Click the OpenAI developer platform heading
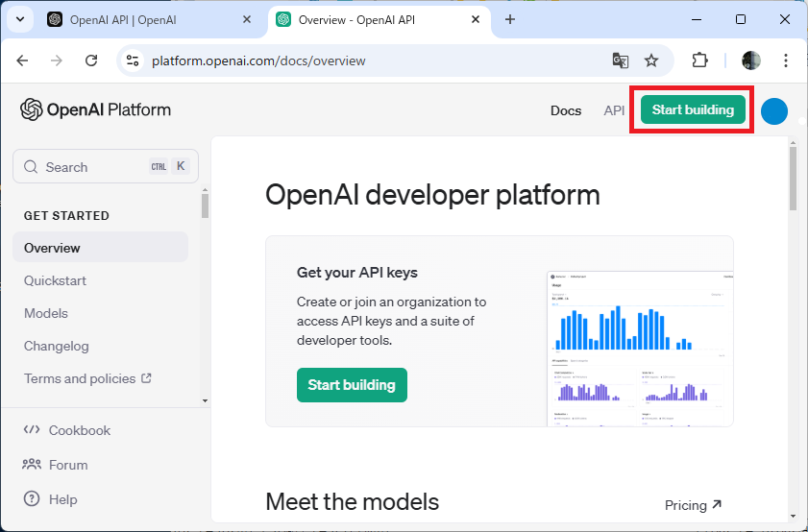808x532 pixels. point(433,196)
